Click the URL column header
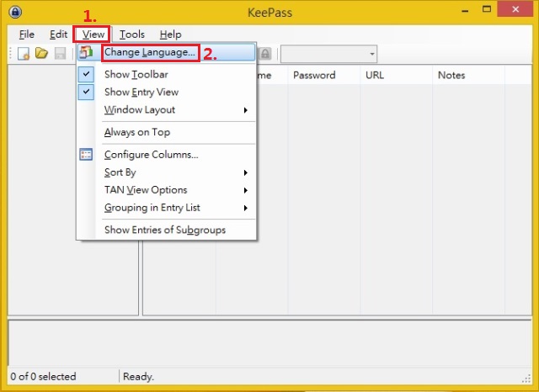The height and width of the screenshot is (392, 539). coord(397,75)
